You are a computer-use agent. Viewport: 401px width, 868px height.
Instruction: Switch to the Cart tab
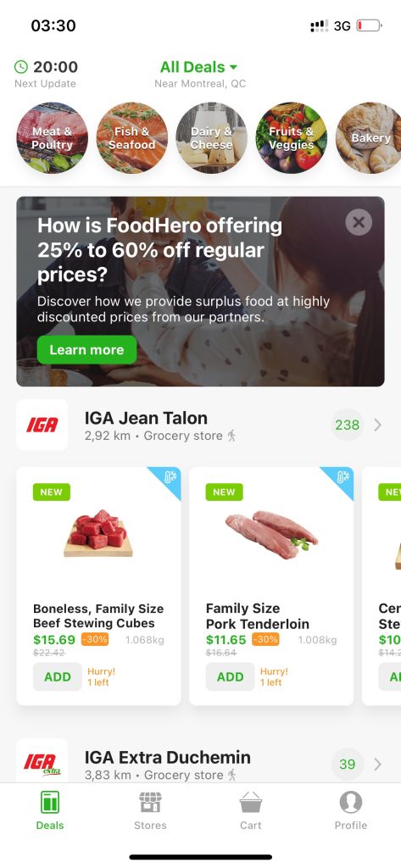click(x=250, y=811)
